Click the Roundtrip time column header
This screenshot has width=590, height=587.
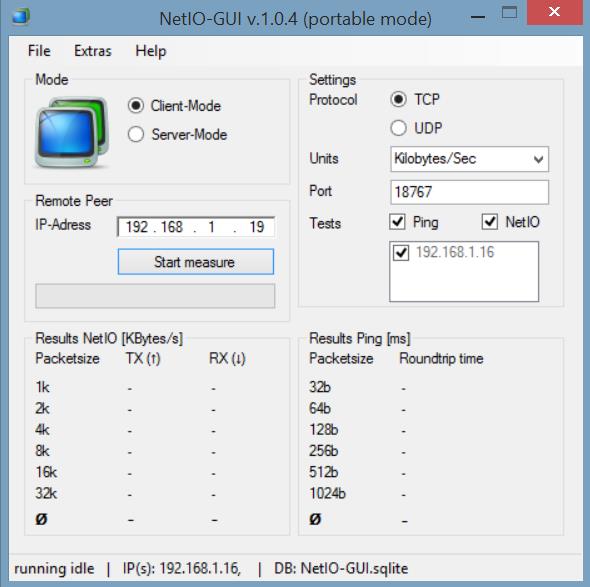click(x=441, y=359)
